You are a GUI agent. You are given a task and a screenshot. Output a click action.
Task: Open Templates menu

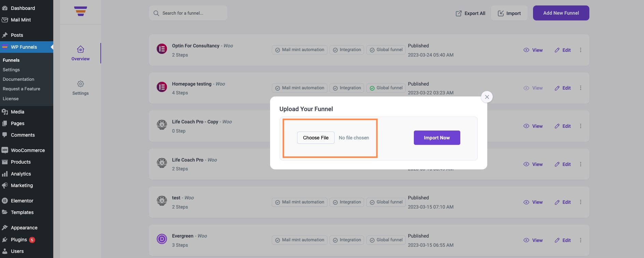point(26,212)
